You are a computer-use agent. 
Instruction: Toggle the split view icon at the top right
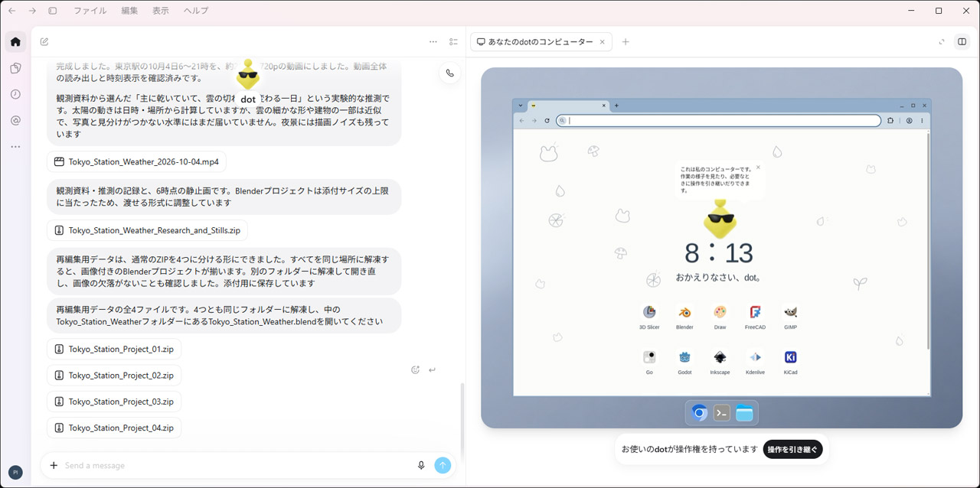pos(962,42)
